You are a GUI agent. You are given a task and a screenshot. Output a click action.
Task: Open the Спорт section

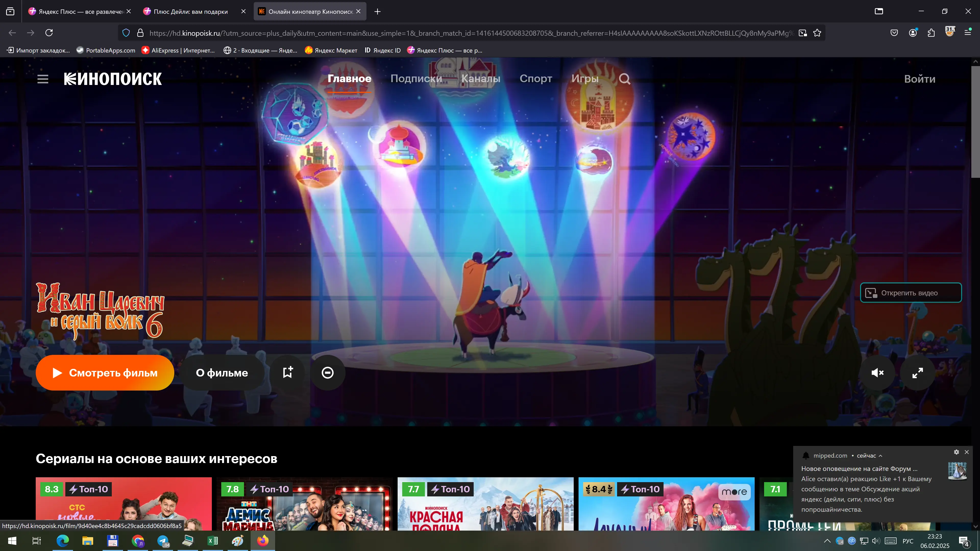click(536, 79)
